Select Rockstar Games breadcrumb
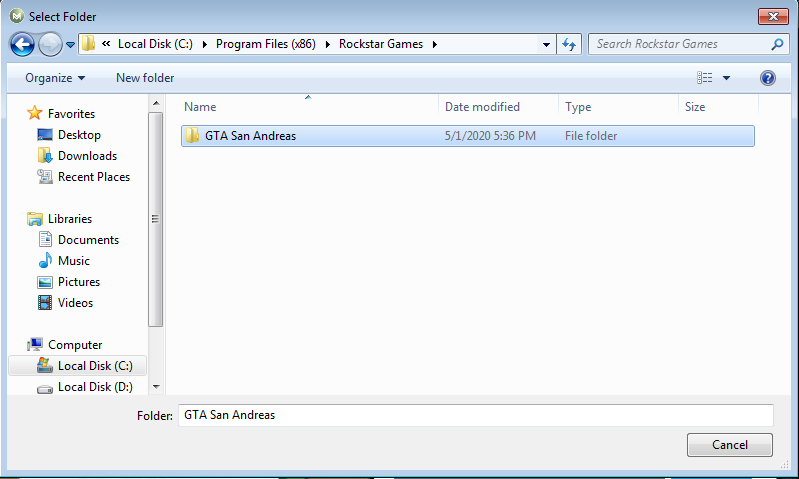799x479 pixels. coord(381,44)
